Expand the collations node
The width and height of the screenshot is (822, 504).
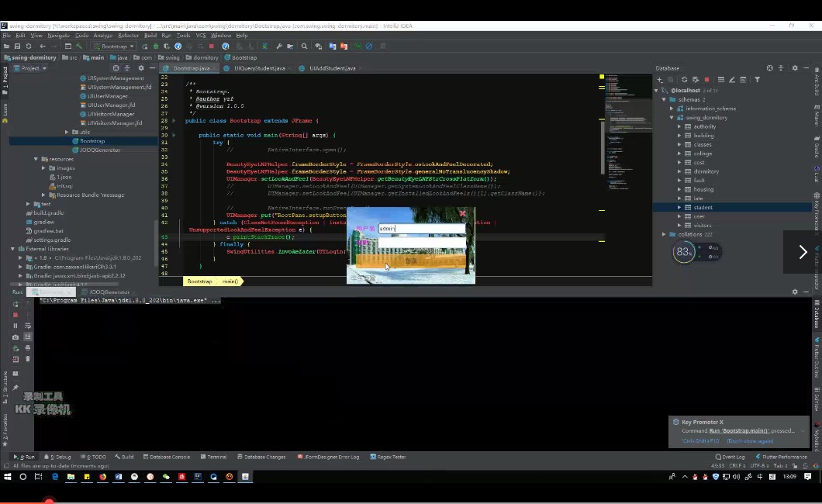665,234
